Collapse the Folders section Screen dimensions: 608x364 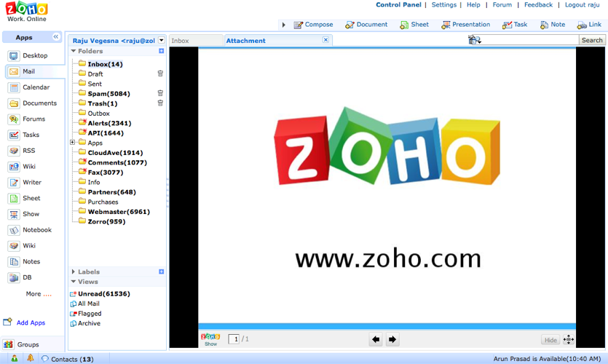click(x=74, y=52)
